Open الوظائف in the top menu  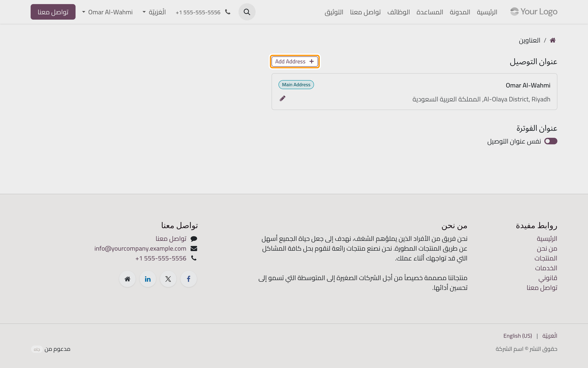(398, 12)
